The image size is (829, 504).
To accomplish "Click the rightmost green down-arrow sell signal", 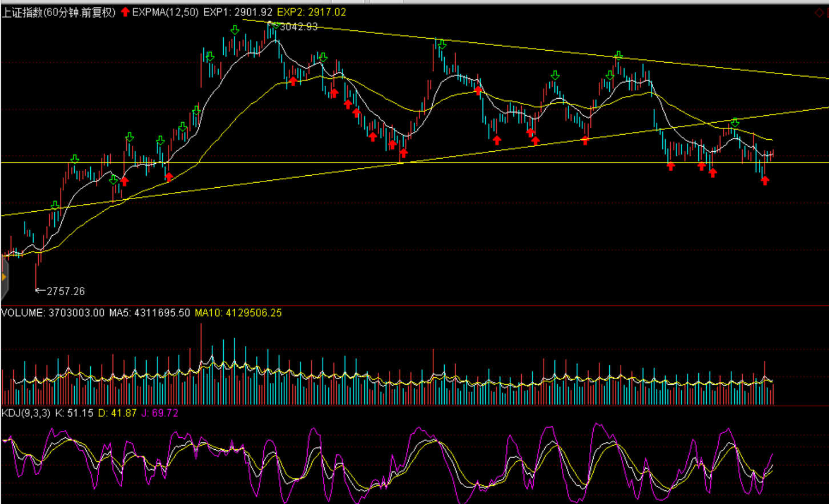I will coord(735,122).
